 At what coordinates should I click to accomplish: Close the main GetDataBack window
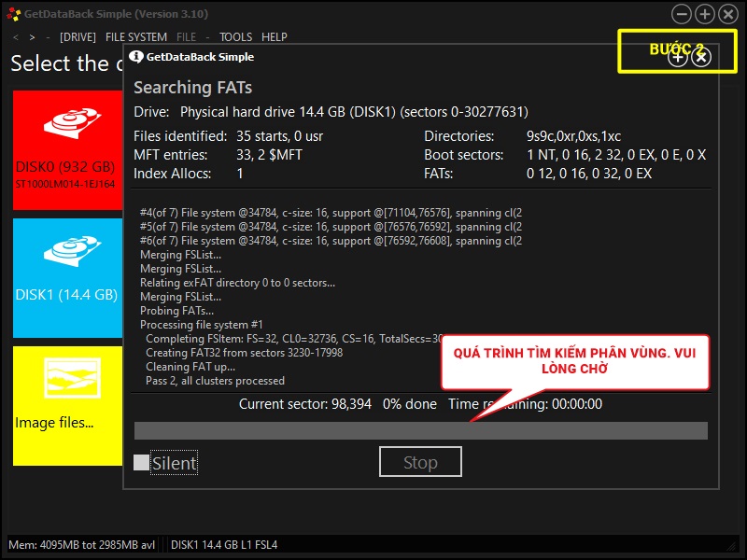tap(728, 14)
